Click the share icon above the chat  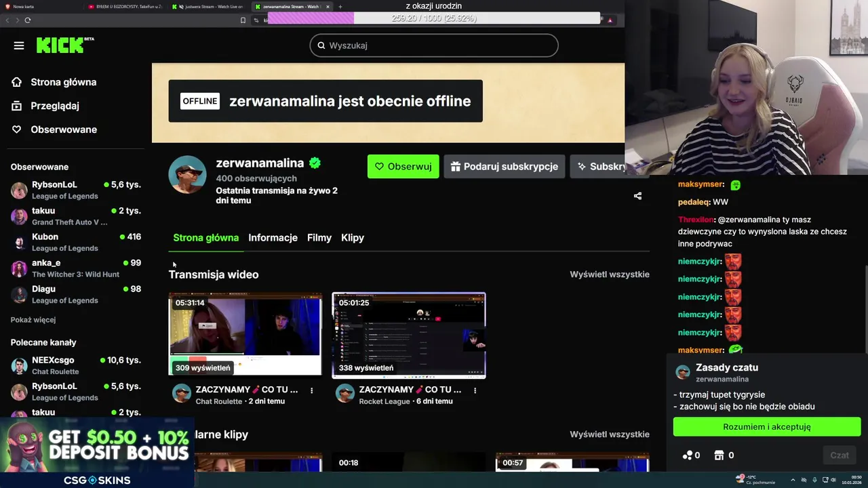tap(637, 196)
